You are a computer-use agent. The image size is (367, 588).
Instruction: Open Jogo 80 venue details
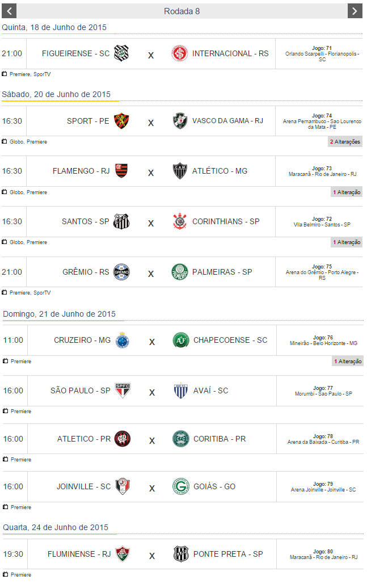coord(323,555)
